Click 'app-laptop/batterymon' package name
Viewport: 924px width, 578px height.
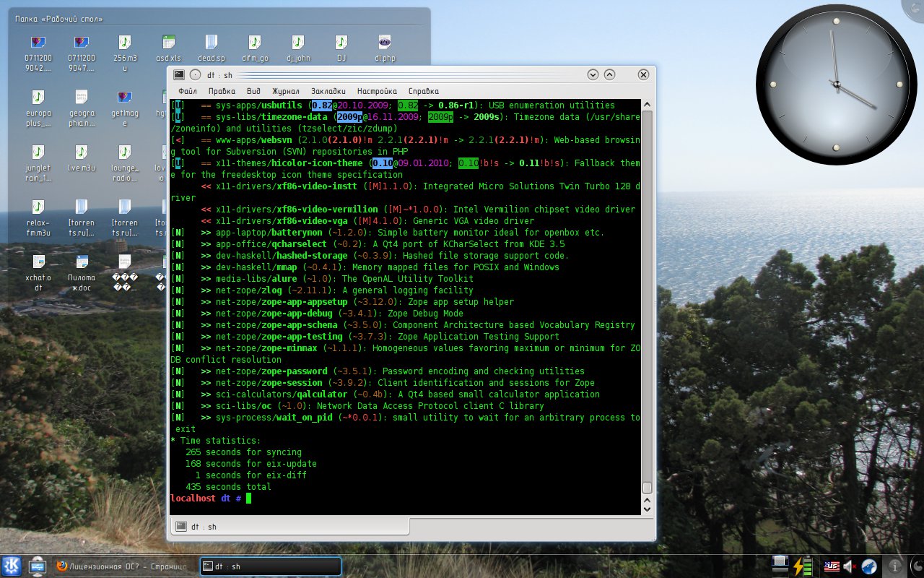point(269,233)
